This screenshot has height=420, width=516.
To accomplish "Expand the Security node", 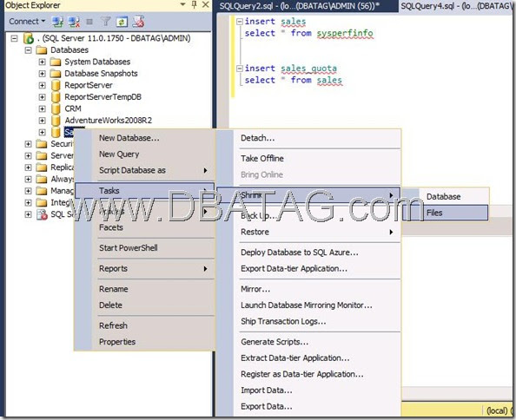I will [28, 144].
